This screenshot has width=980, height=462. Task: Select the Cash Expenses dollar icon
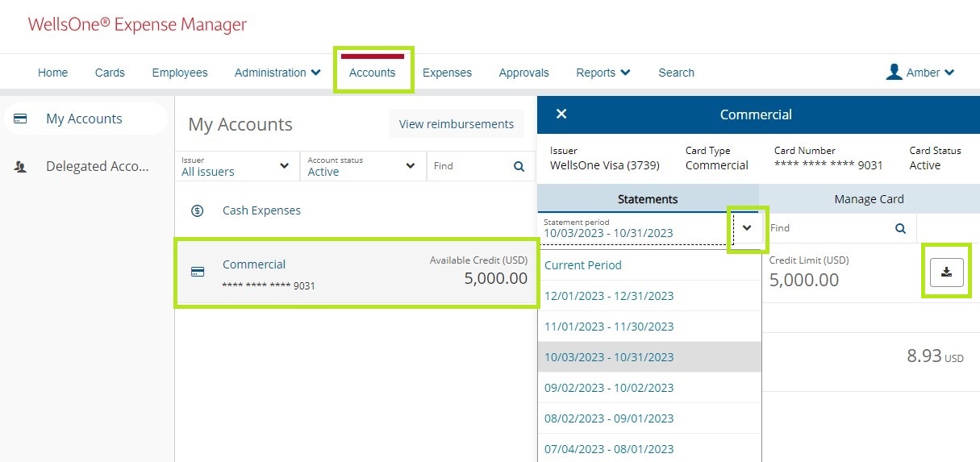coord(197,210)
